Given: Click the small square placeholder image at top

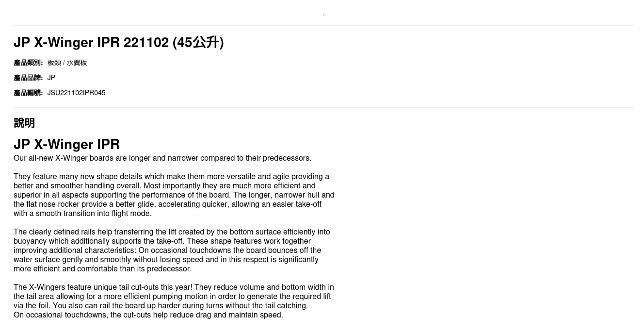Looking at the screenshot, I should tap(324, 15).
